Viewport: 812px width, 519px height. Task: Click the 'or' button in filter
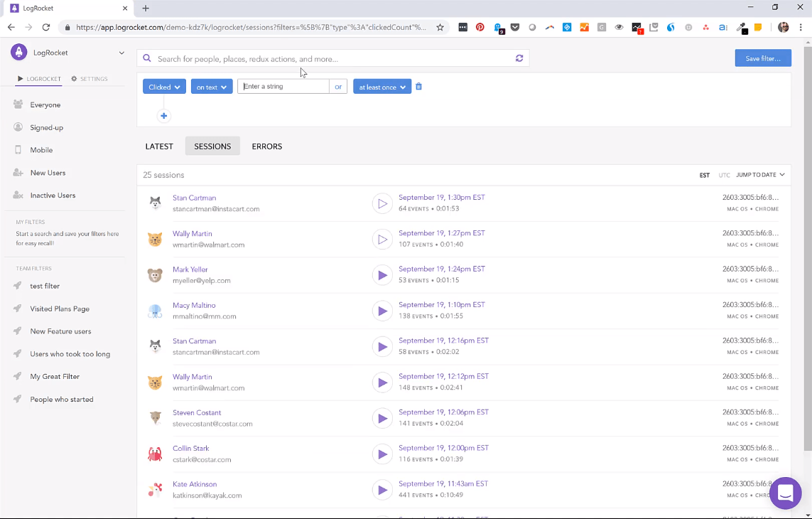338,87
